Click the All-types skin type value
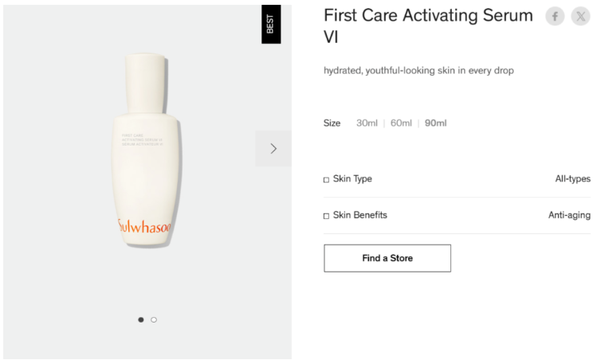Image resolution: width=597 pixels, height=364 pixels. pyautogui.click(x=572, y=179)
